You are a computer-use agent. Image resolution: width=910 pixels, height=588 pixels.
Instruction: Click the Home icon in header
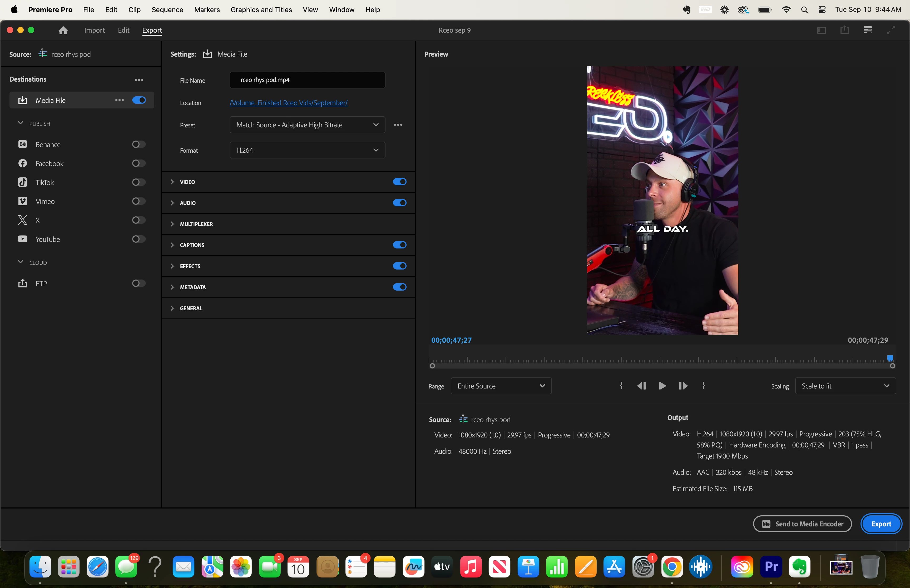[x=63, y=30]
